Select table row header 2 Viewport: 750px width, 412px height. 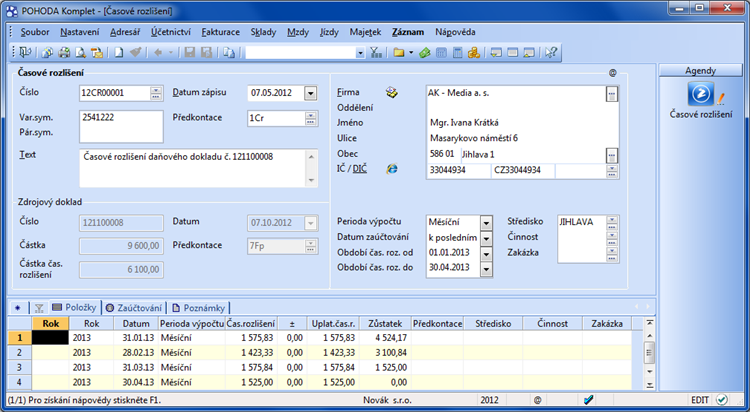[x=20, y=353]
